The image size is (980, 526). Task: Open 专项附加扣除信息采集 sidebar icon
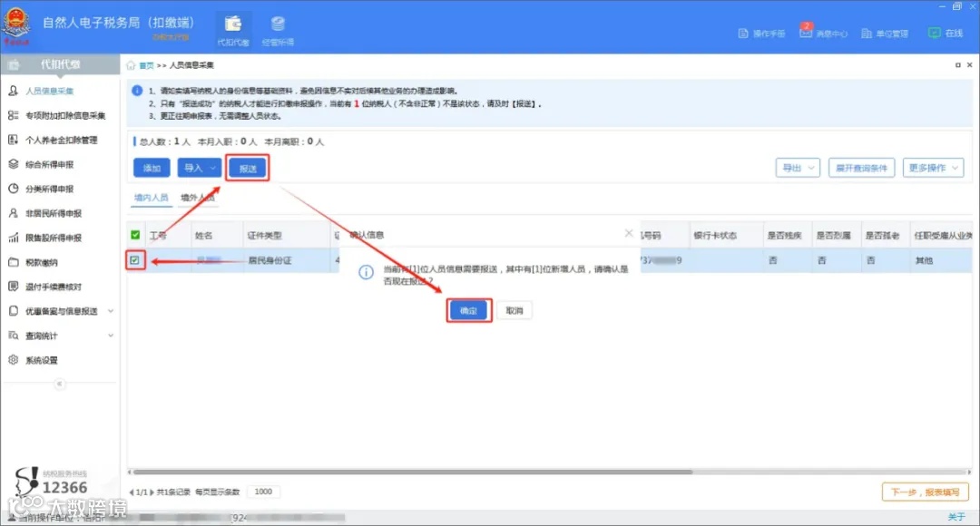[x=13, y=115]
